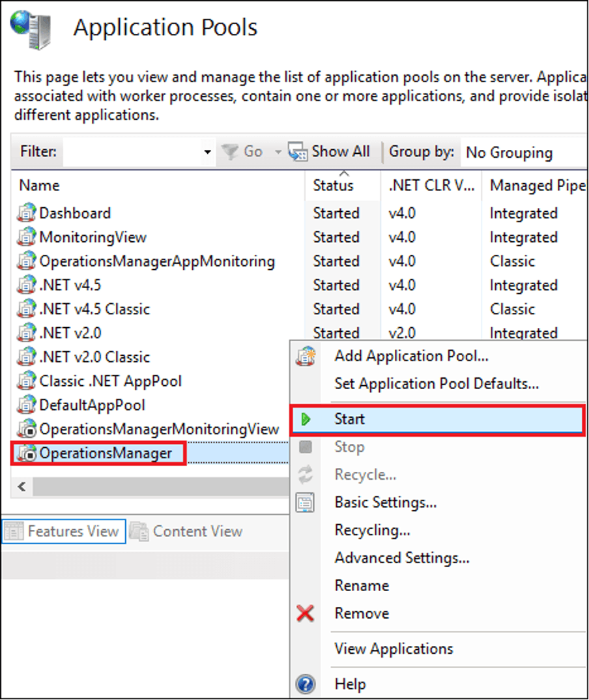Switch to the Content View tab
589x700 pixels.
(x=187, y=531)
